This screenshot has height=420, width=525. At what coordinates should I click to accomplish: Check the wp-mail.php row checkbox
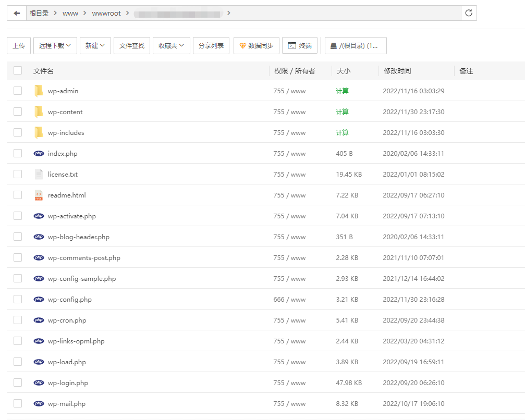coord(18,403)
